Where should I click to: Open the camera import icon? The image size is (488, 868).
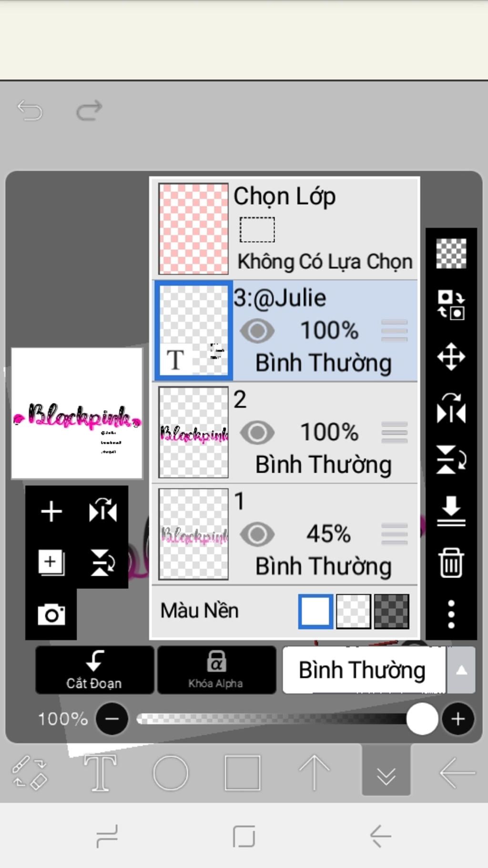[x=51, y=614]
